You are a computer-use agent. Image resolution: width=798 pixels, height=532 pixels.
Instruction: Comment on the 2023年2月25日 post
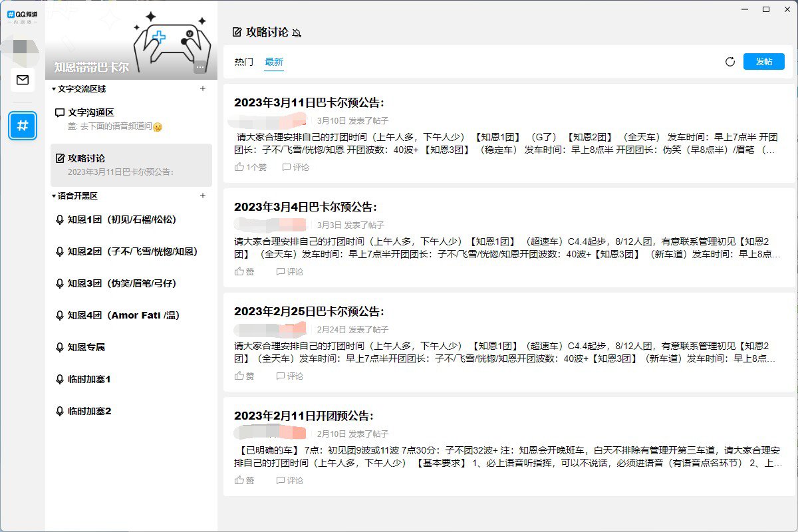tap(289, 376)
